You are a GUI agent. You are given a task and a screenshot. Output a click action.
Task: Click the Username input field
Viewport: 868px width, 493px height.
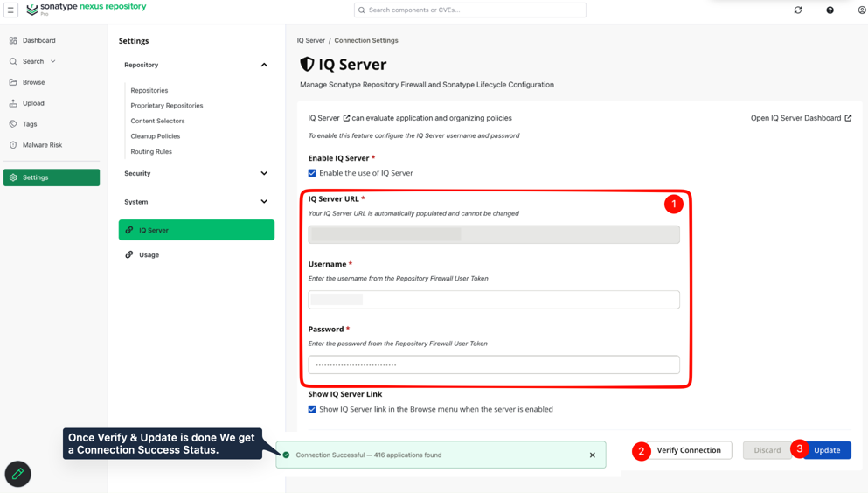coord(494,300)
